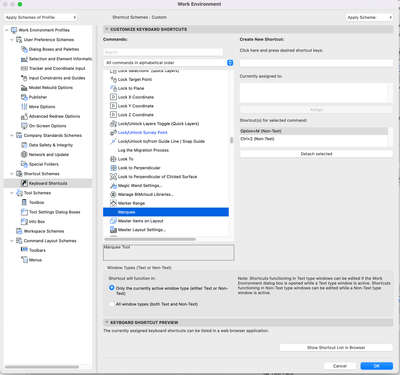The height and width of the screenshot is (375, 400).
Task: Click the Tool Settings Dialog Boxes icon
Action: point(24,212)
